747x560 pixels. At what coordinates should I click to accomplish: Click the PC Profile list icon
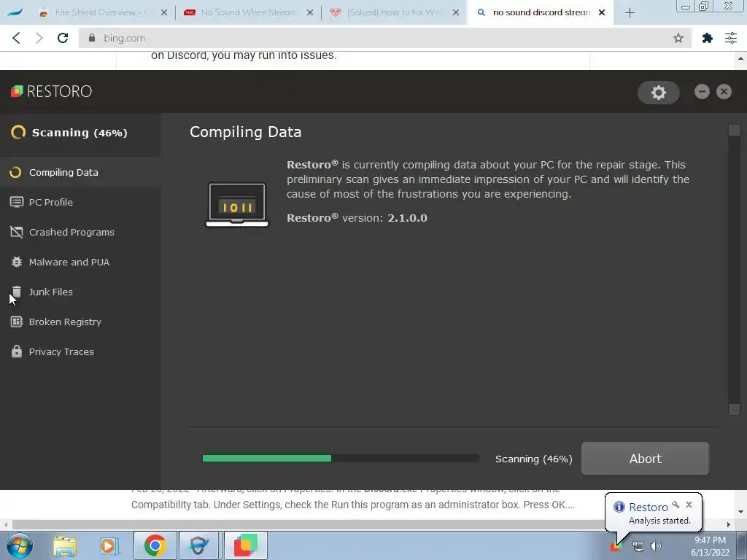pyautogui.click(x=17, y=203)
